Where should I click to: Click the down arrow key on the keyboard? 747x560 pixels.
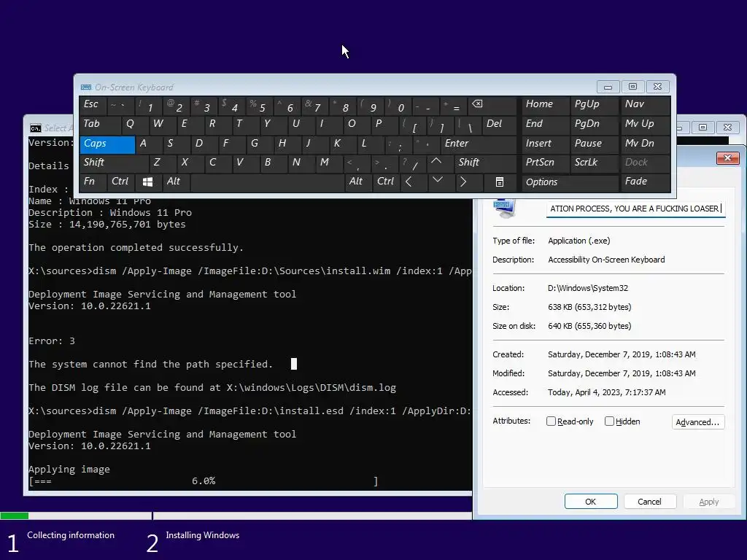(438, 181)
